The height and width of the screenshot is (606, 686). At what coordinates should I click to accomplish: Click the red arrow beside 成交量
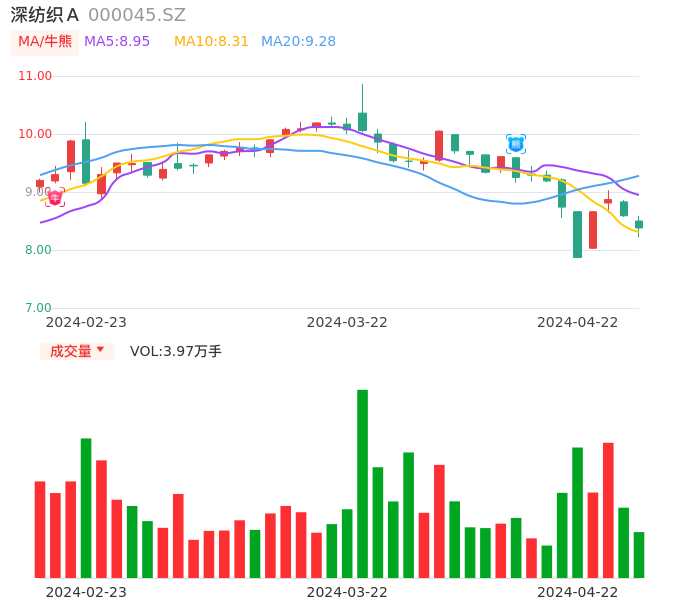100,350
